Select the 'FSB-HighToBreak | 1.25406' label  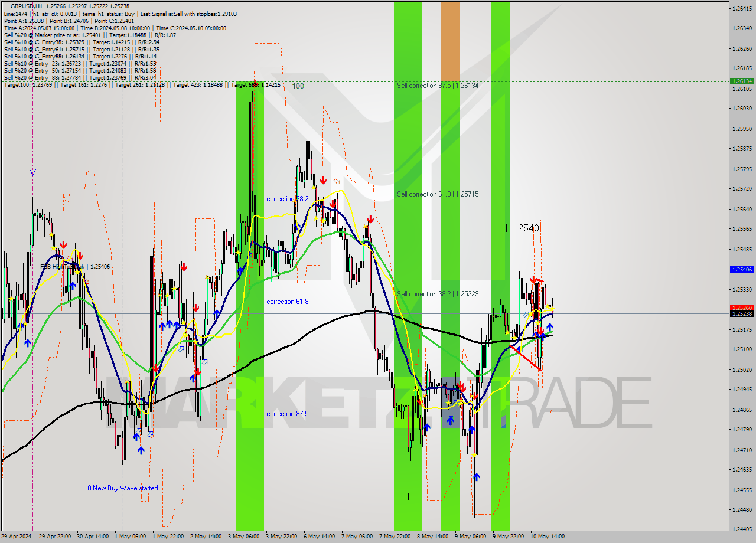tap(75, 267)
